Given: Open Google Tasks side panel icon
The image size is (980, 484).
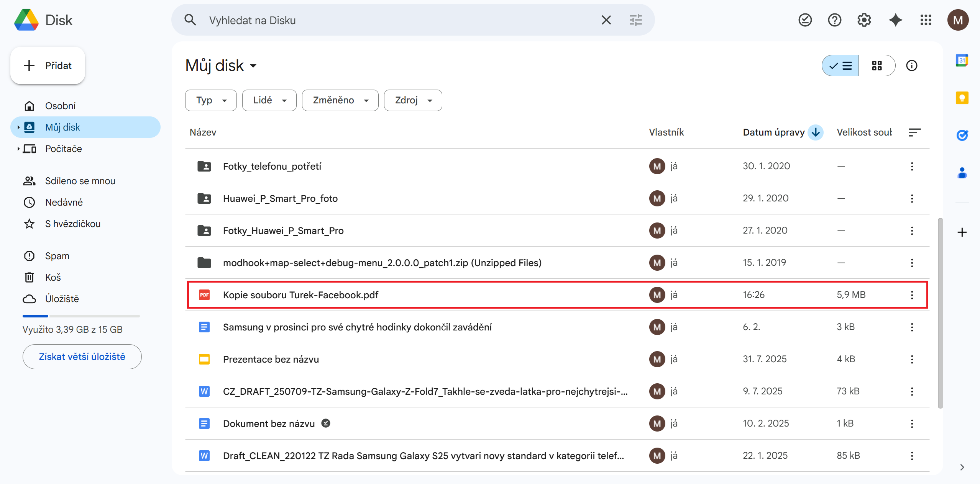Looking at the screenshot, I should (962, 135).
